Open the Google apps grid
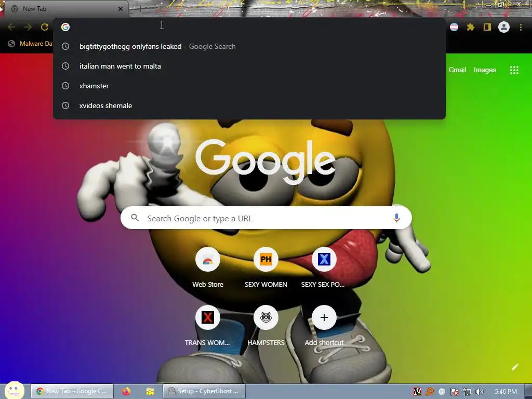This screenshot has height=399, width=532. [x=514, y=70]
